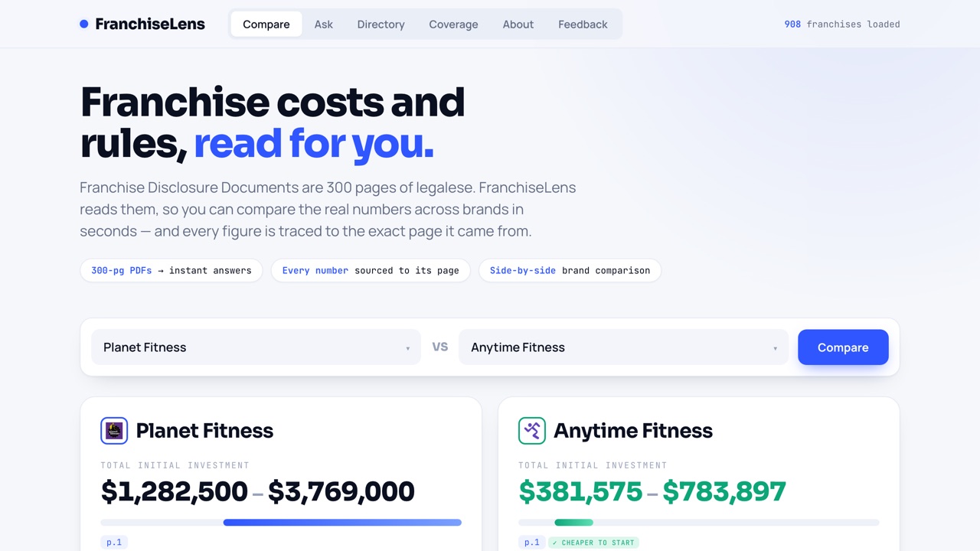The image size is (980, 551).
Task: Switch to the Compare tab
Action: (x=266, y=24)
